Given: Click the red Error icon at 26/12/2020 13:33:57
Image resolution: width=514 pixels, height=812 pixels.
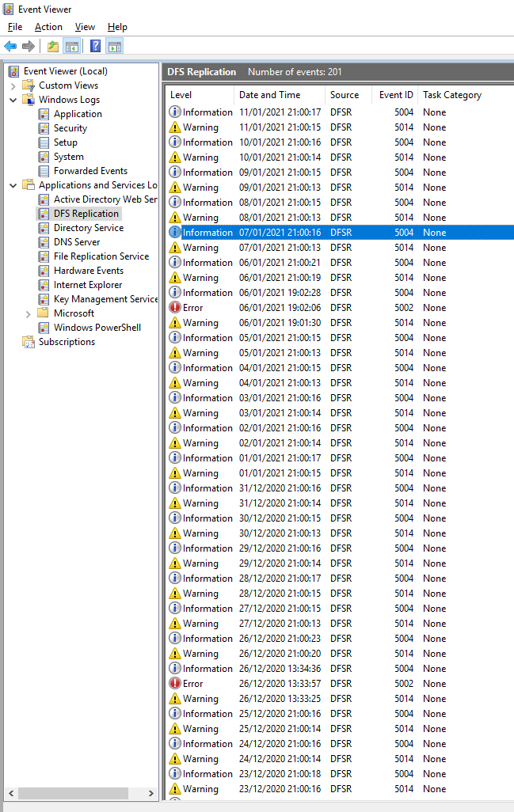Looking at the screenshot, I should pos(175,684).
